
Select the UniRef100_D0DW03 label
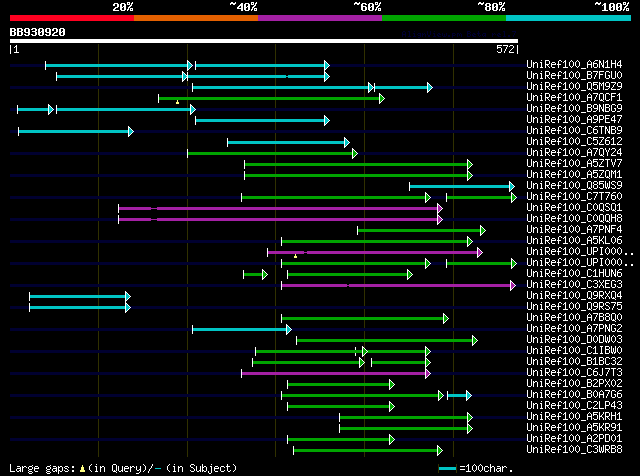click(574, 340)
